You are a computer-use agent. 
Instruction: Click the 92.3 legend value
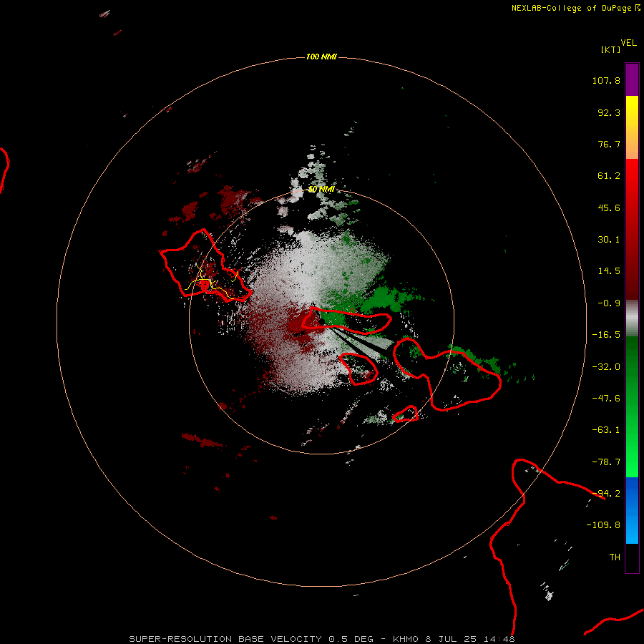coord(609,112)
